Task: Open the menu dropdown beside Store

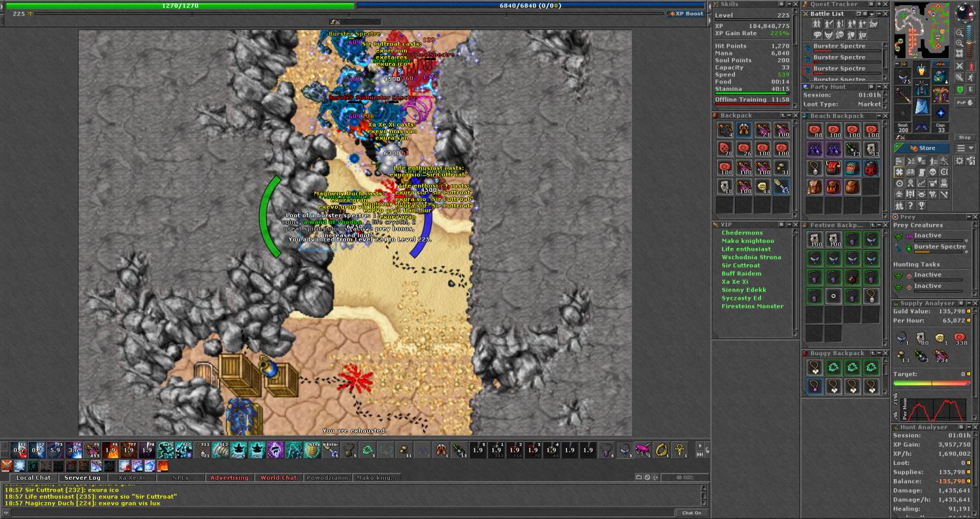Action: tap(965, 148)
